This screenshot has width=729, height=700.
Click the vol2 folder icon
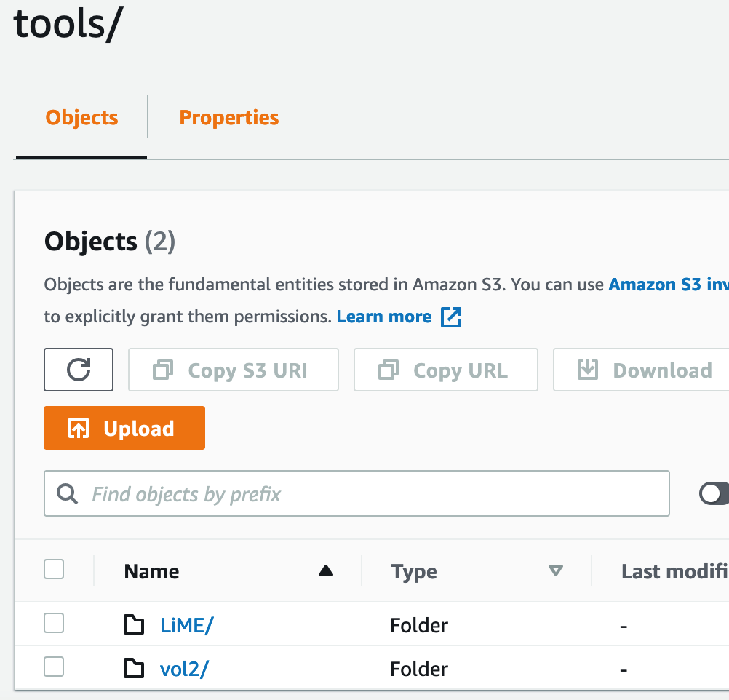(134, 668)
